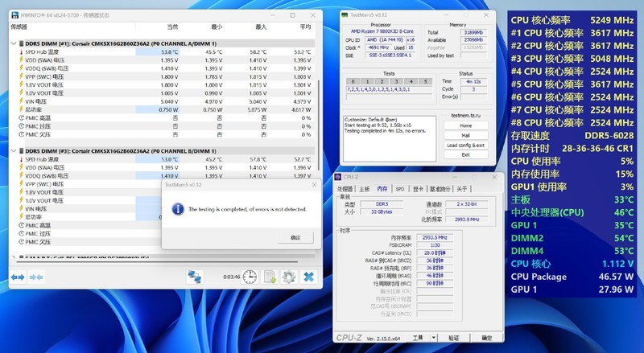Click the Load config & exit button
The width and height of the screenshot is (644, 353).
pos(465,145)
